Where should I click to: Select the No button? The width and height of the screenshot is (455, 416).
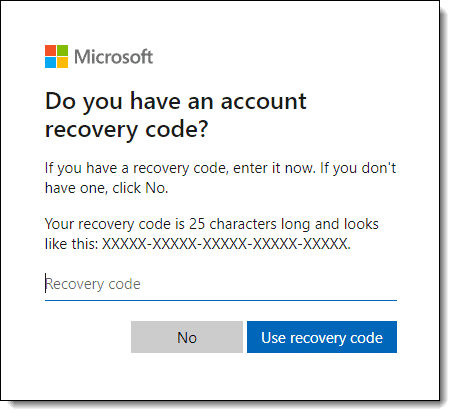(187, 337)
